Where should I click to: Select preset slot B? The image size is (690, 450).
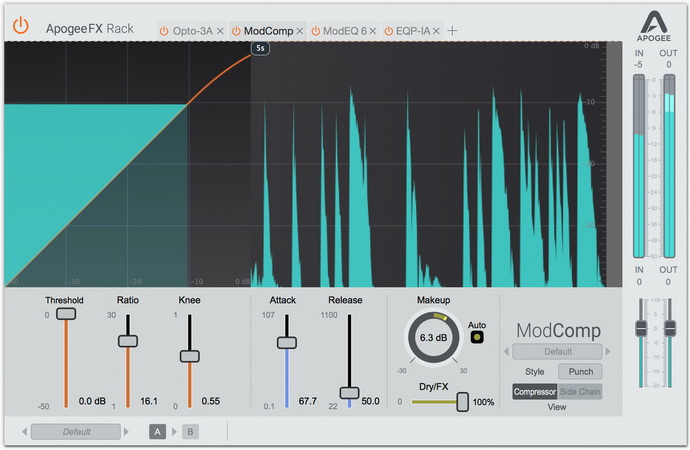click(x=191, y=432)
